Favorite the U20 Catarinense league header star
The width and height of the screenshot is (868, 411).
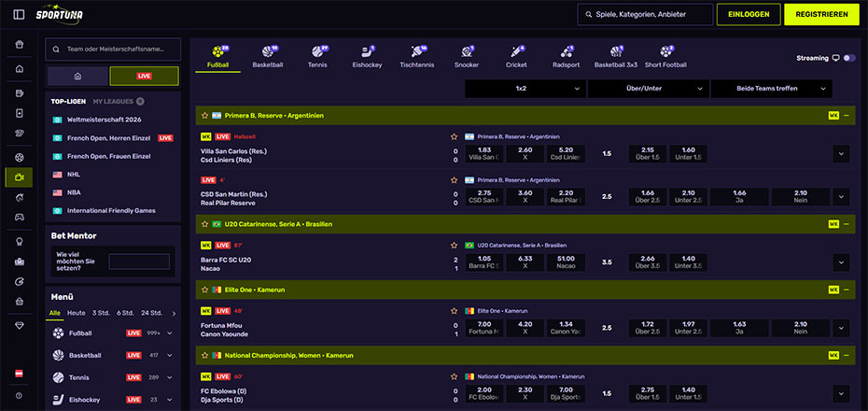click(x=204, y=224)
